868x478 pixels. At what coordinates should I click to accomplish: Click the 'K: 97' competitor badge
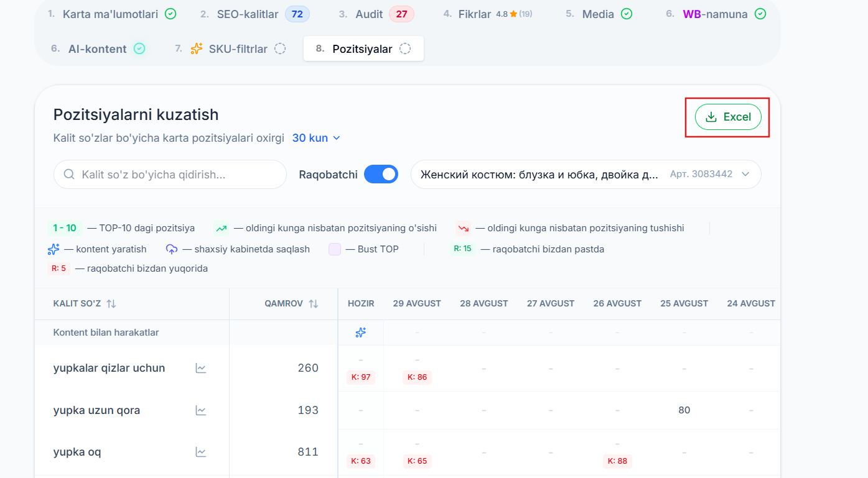click(x=361, y=377)
